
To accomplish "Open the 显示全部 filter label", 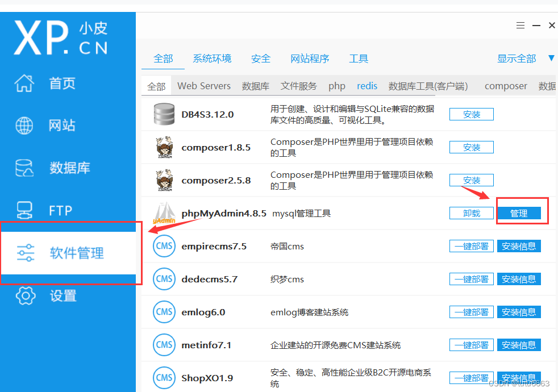I will point(517,59).
